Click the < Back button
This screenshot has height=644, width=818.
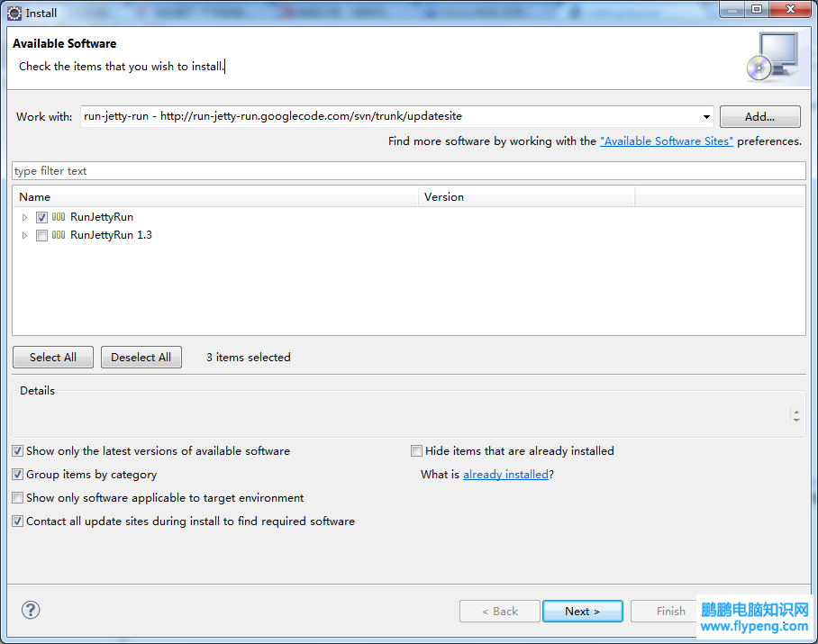500,612
